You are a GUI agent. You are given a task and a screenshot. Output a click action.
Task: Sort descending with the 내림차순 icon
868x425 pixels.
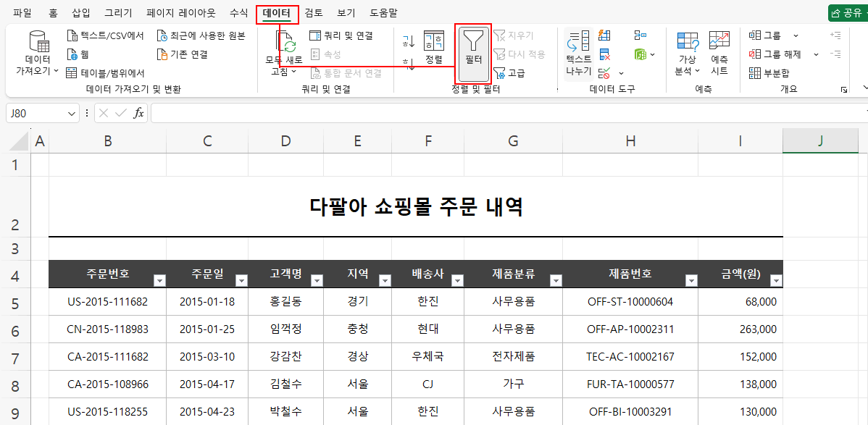pyautogui.click(x=409, y=64)
